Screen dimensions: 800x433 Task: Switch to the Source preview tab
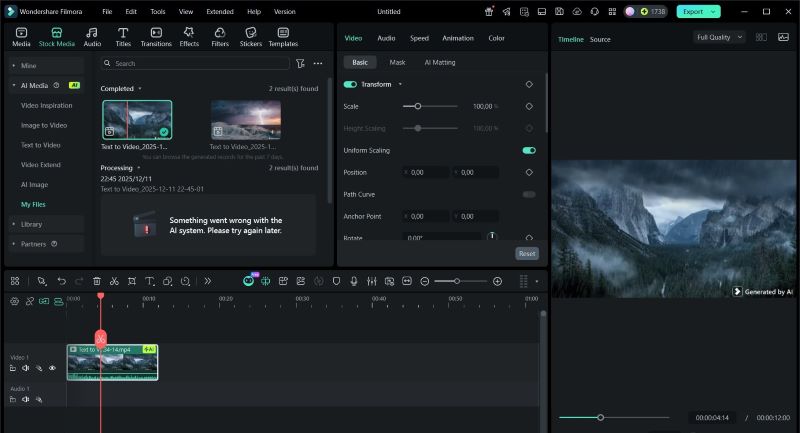tap(600, 39)
